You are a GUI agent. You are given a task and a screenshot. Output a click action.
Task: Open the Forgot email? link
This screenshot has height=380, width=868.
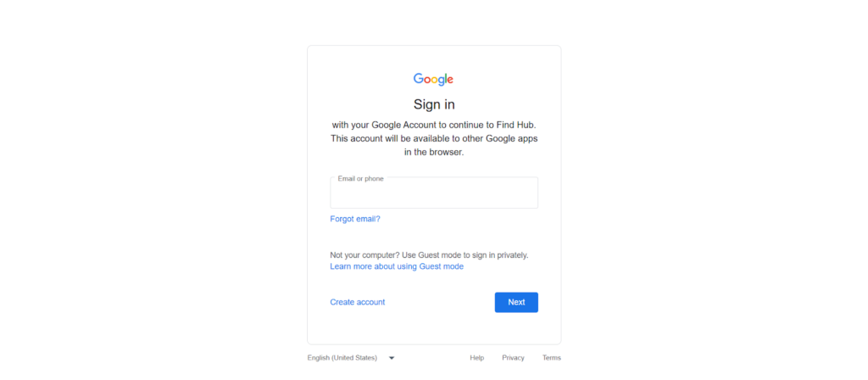355,219
